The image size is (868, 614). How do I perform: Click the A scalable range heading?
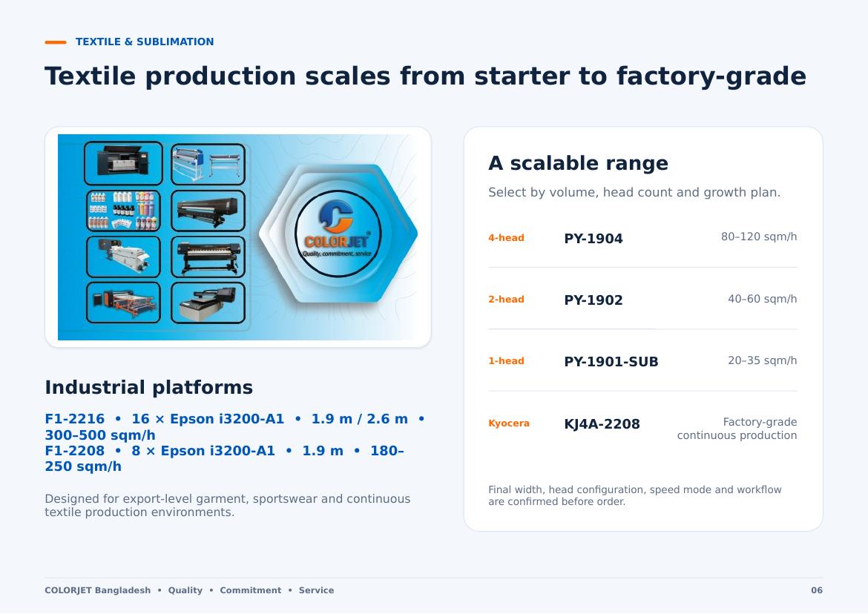click(x=578, y=163)
